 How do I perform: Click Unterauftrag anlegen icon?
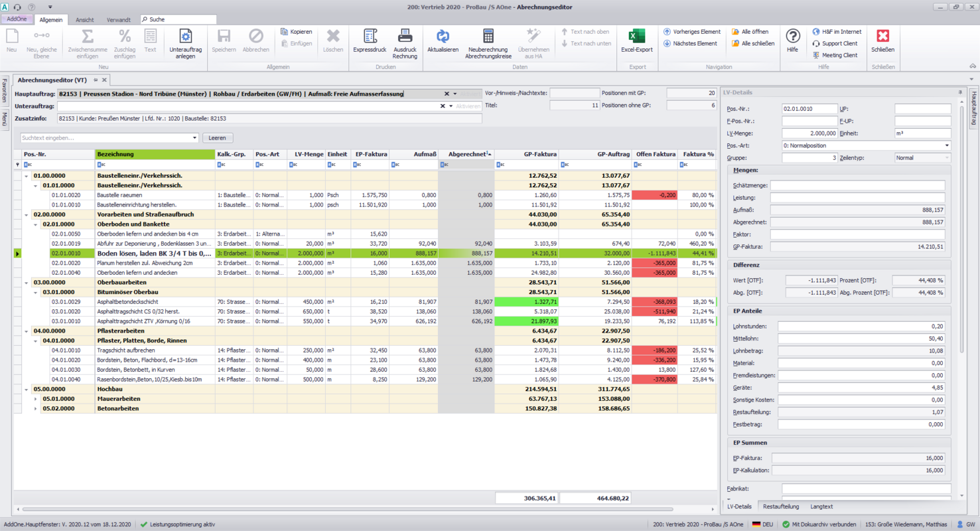(186, 36)
